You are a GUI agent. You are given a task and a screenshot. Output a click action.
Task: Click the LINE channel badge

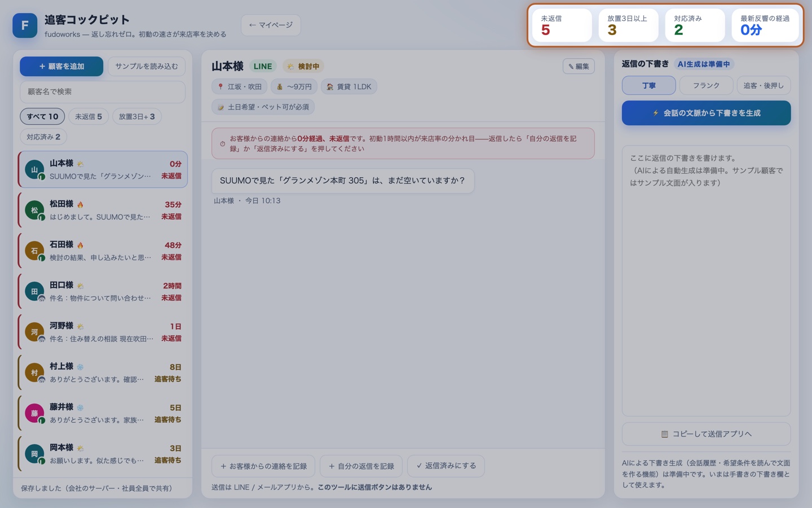263,66
